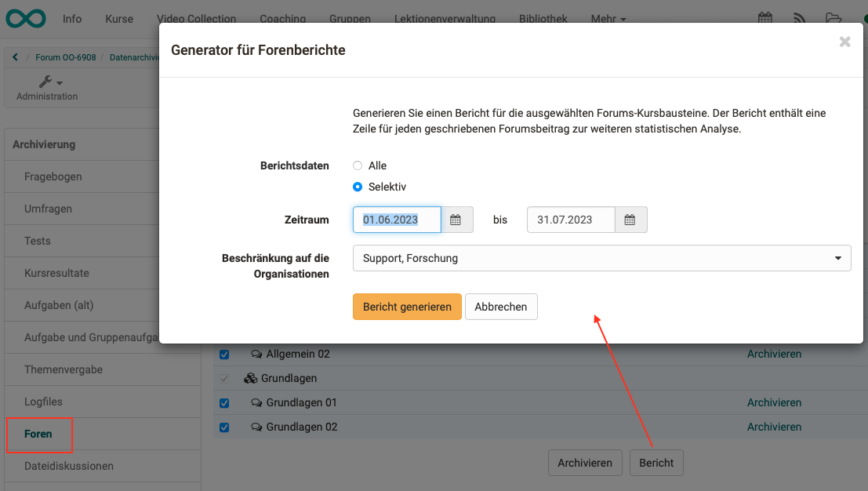Image resolution: width=868 pixels, height=491 pixels.
Task: Uncheck the Grundlagen 01 checkbox
Action: click(x=224, y=403)
